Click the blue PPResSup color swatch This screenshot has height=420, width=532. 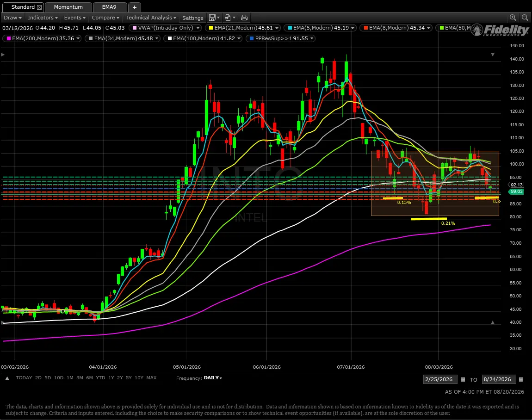[x=251, y=38]
